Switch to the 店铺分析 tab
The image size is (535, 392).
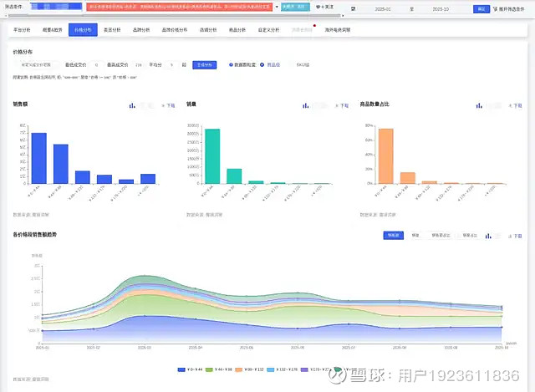pos(208,30)
